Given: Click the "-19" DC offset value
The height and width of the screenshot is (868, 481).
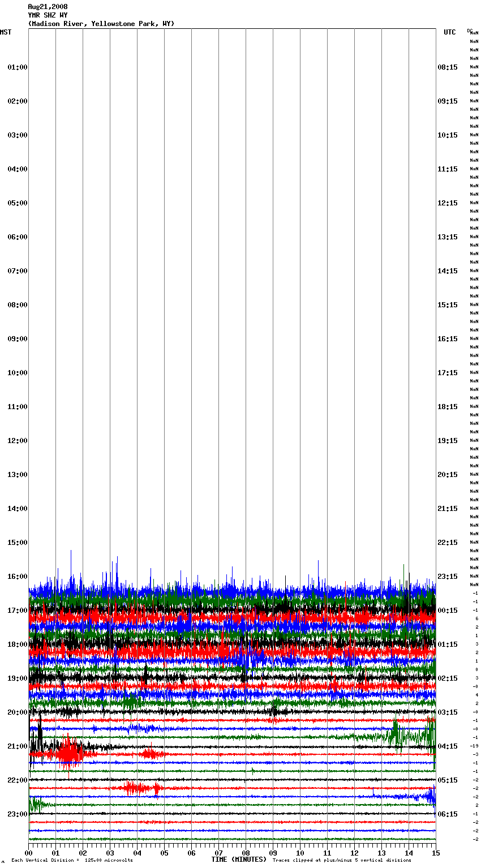Looking at the screenshot, I should (474, 746).
